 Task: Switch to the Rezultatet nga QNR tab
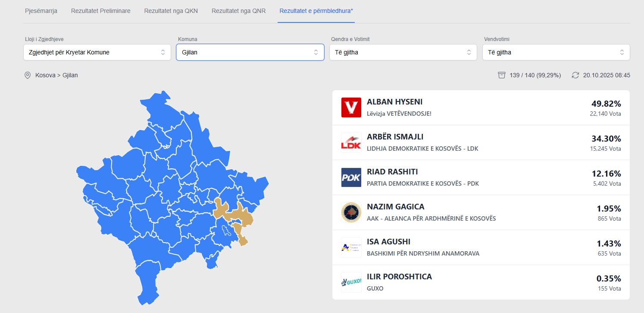coord(238,11)
